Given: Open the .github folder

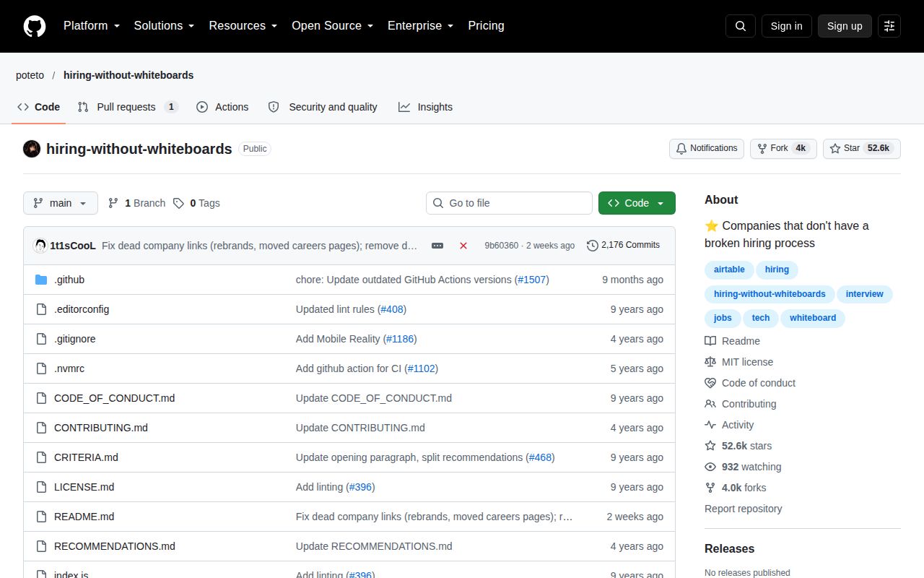Looking at the screenshot, I should click(69, 280).
